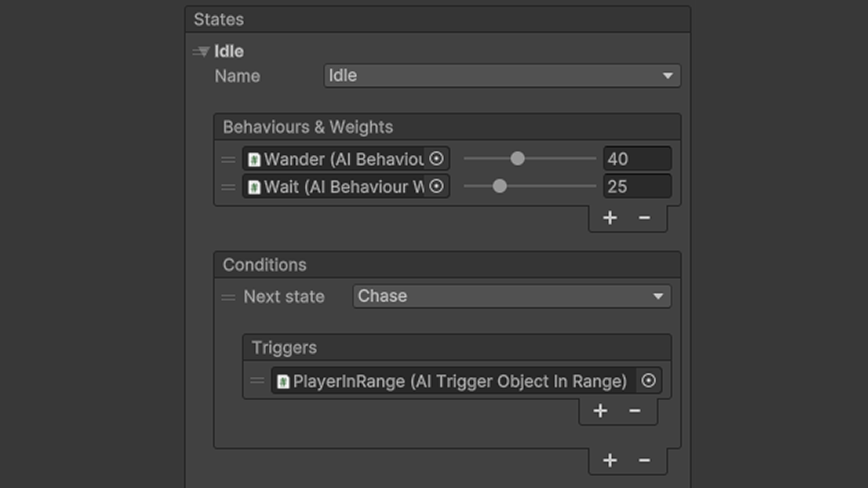
Task: Open object picker for Wait behaviour
Action: point(437,186)
